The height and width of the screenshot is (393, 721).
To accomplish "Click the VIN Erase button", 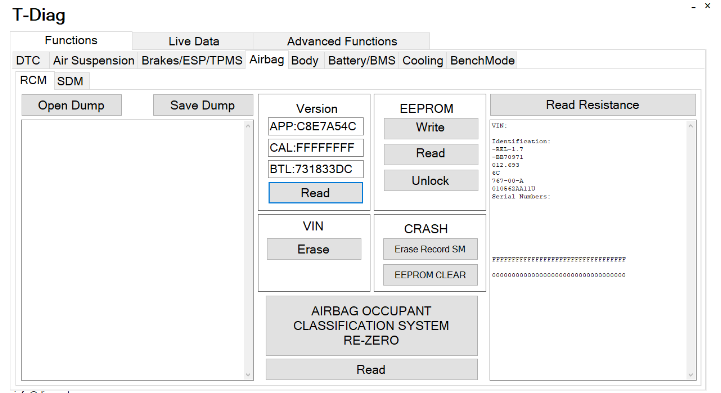I will [x=314, y=249].
